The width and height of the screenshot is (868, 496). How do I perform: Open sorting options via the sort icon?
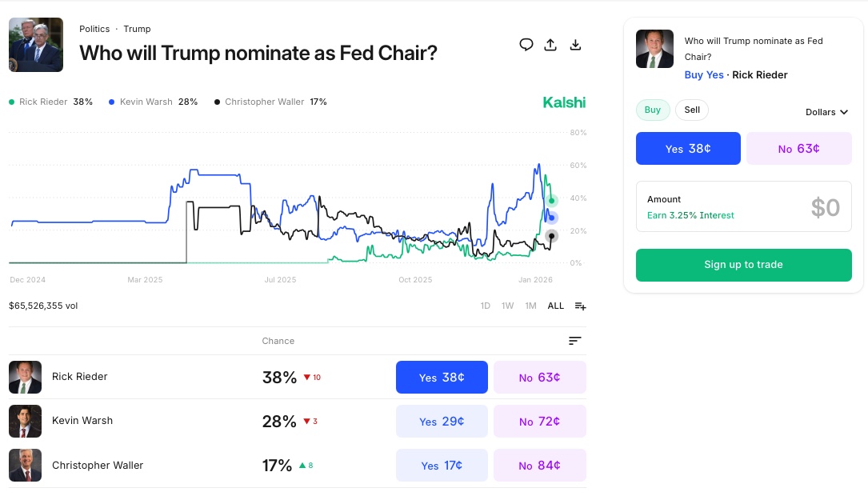point(574,340)
